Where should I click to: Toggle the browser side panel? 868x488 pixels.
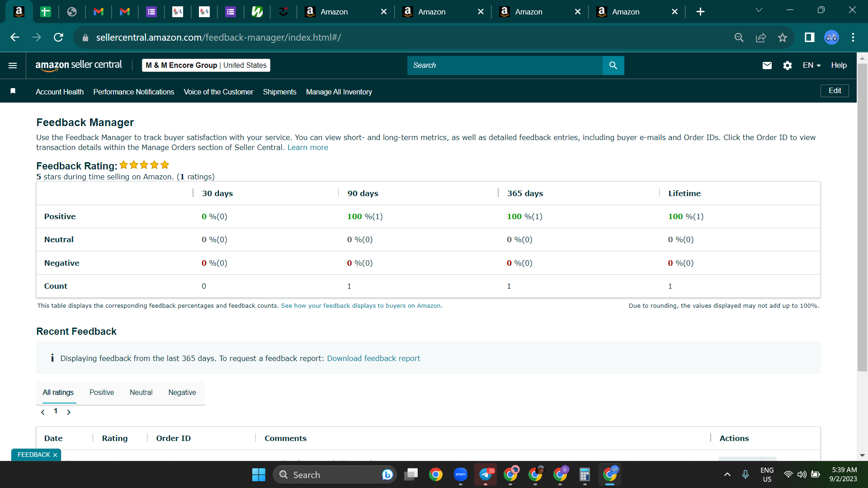[x=809, y=38]
